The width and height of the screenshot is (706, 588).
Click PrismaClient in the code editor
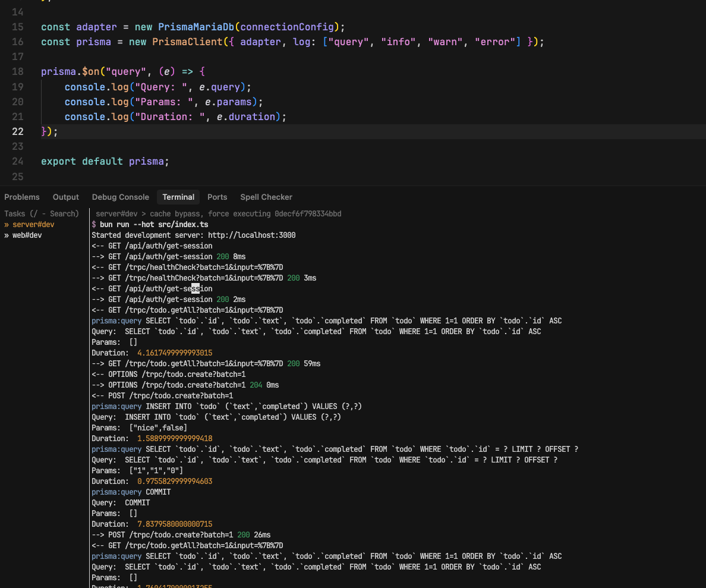(188, 42)
